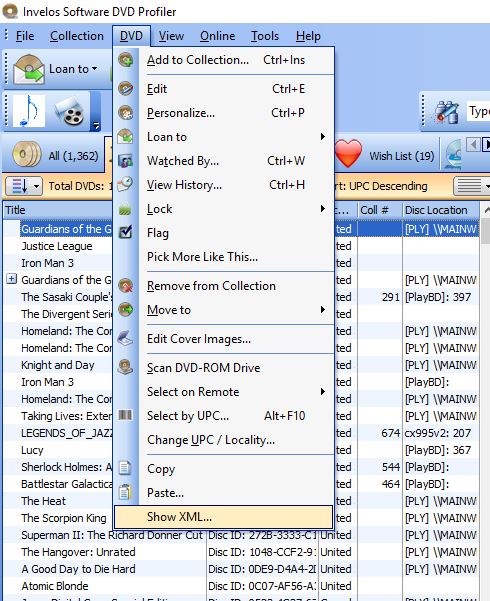Open the Help menu

[308, 36]
